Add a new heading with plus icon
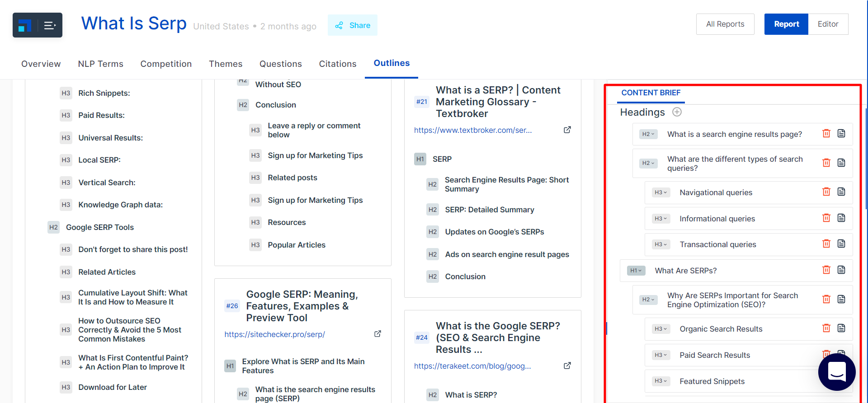 (x=677, y=112)
